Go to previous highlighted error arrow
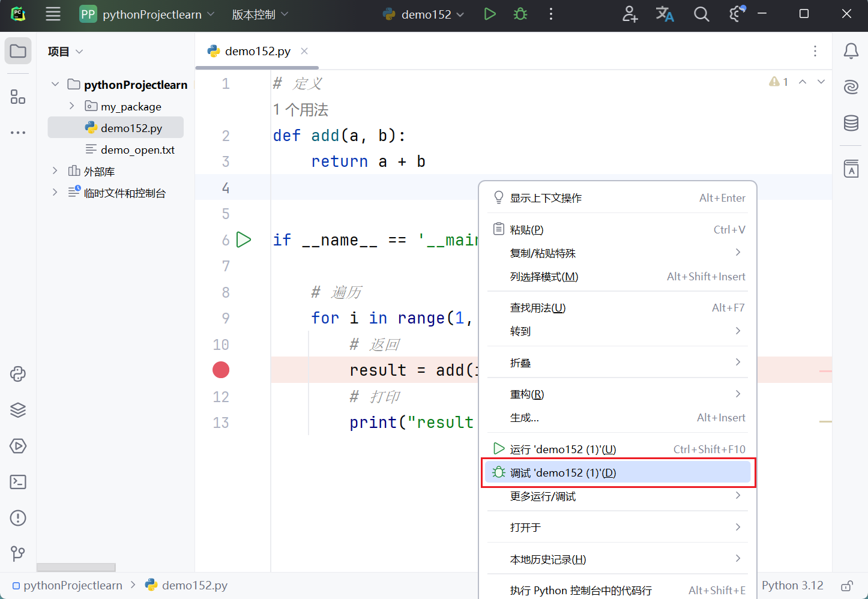 click(x=803, y=82)
